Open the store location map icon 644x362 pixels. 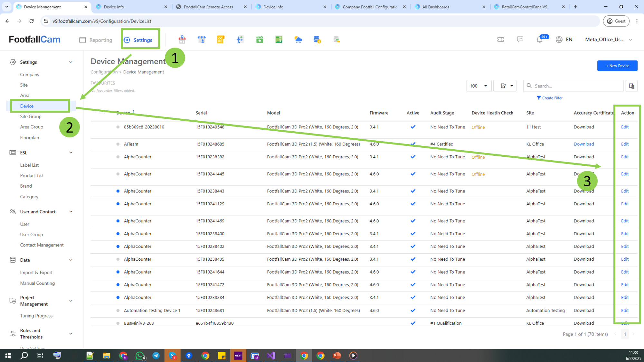pos(182,40)
